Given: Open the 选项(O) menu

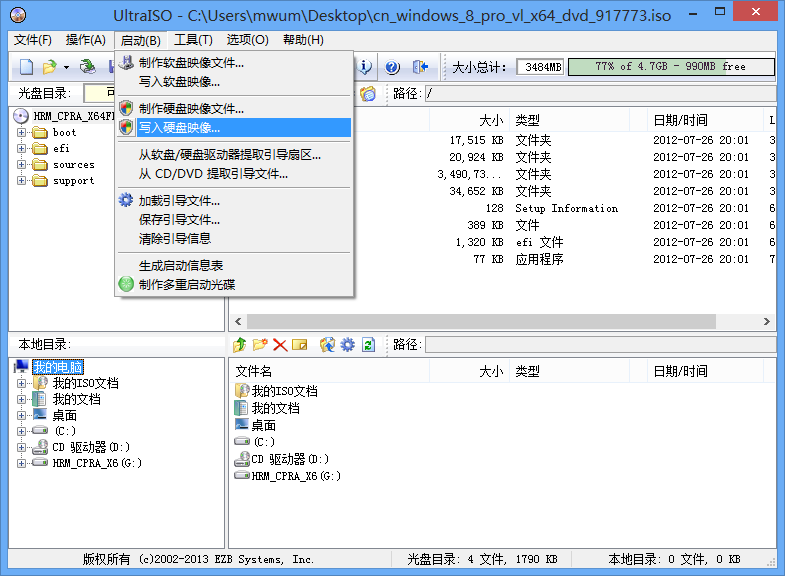Looking at the screenshot, I should pos(247,40).
